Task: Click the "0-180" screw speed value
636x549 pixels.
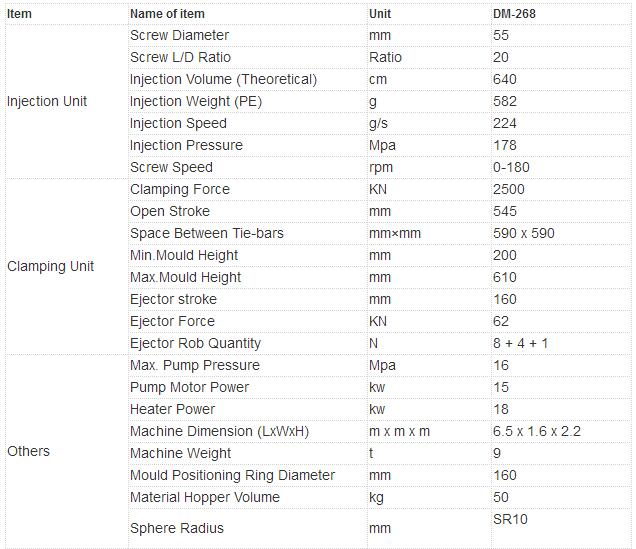Action: tap(513, 167)
